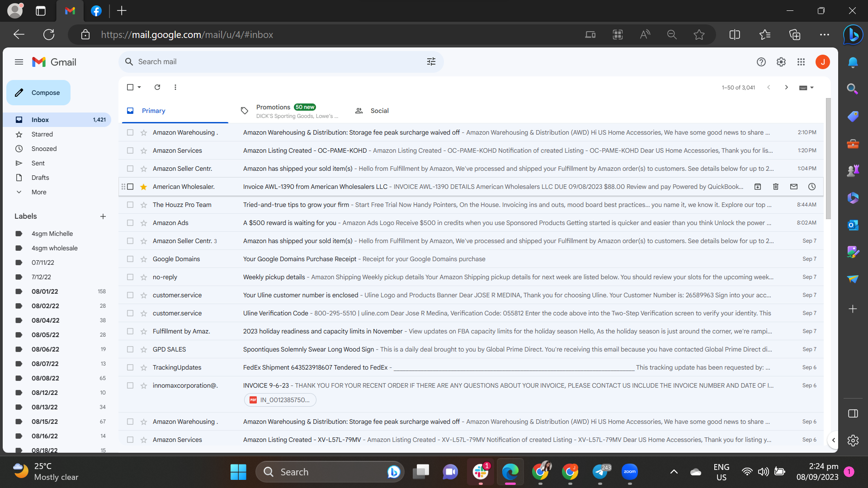This screenshot has width=868, height=488.
Task: Click the Windows taskbar Search box
Action: [330, 472]
